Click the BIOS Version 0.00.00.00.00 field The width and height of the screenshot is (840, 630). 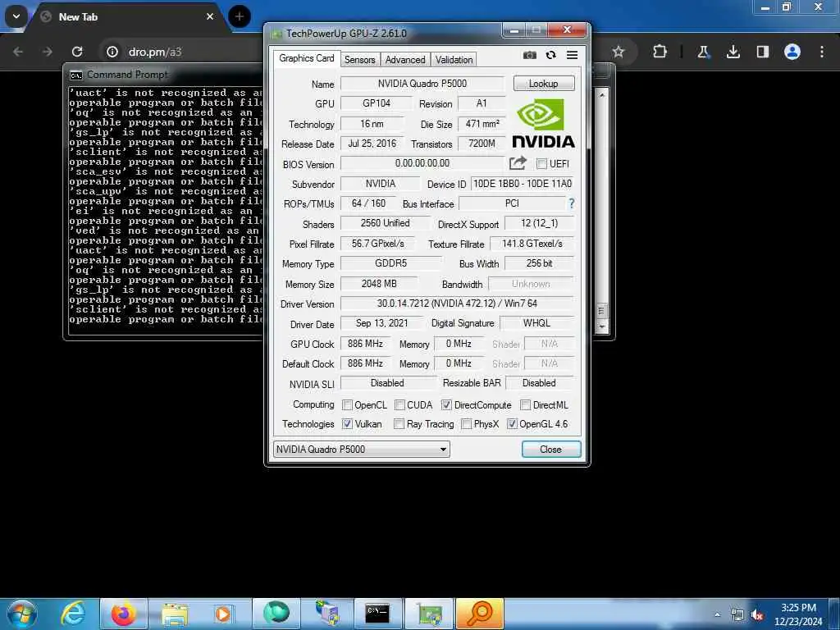422,163
